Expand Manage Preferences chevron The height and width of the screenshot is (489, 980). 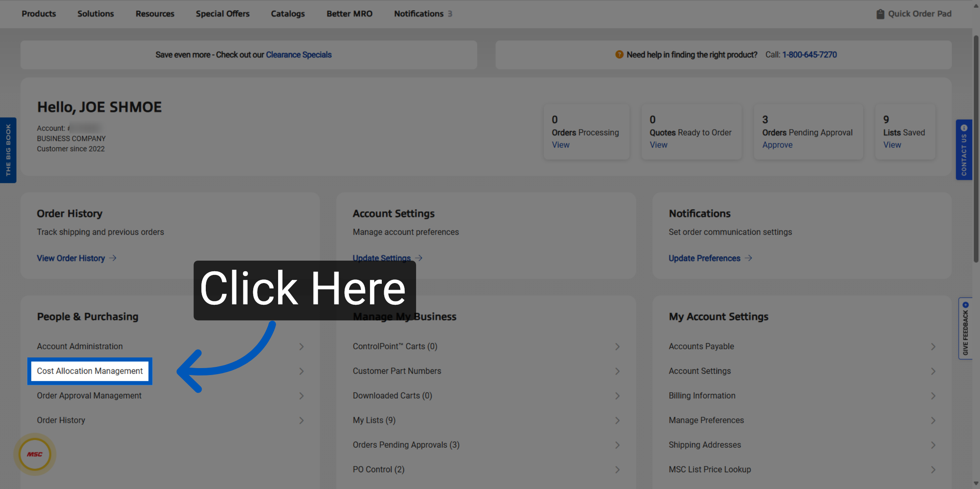tap(933, 420)
